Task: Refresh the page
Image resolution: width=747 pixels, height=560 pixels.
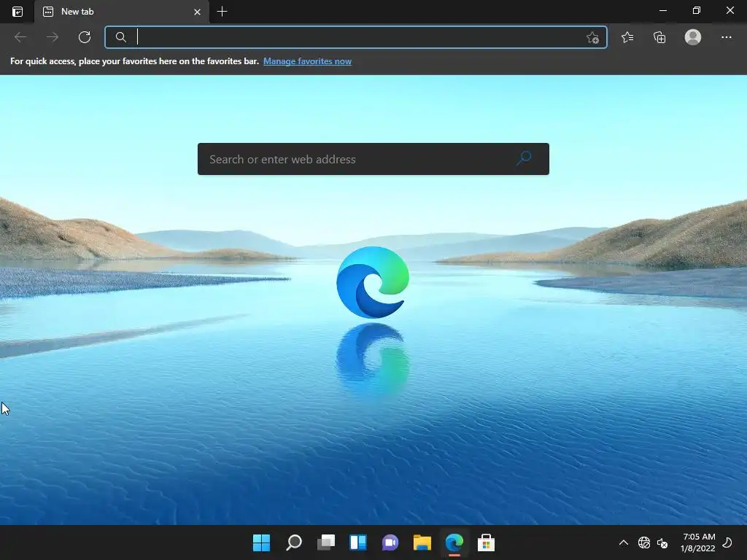Action: click(x=85, y=37)
